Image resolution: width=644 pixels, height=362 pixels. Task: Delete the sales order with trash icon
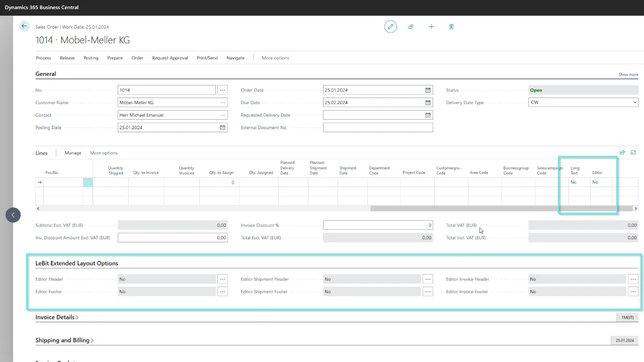coord(451,27)
